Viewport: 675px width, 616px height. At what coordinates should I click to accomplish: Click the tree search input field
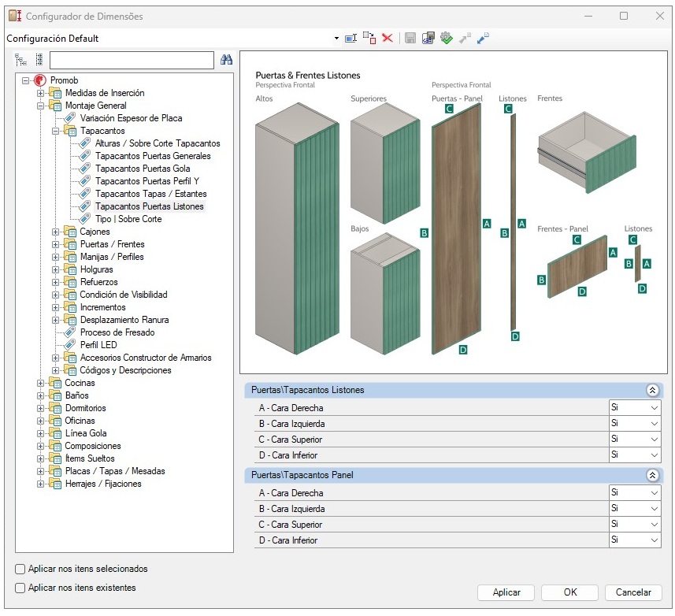point(132,60)
